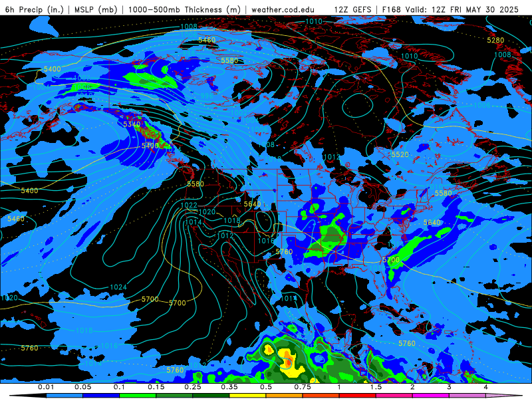Screen dimensions: 532x399
Task: Click the medium green 0.15–0.25 legend swatch
Action: [x=174, y=396]
